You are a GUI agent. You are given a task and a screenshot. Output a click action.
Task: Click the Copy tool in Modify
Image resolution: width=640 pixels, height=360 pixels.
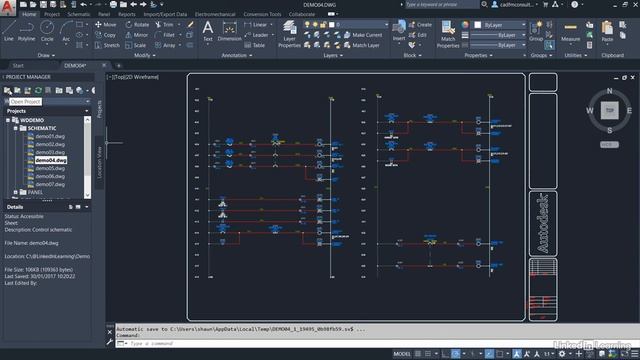tap(105, 35)
